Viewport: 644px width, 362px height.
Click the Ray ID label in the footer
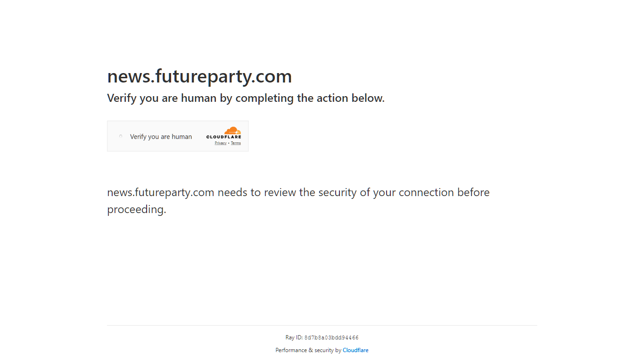[293, 337]
